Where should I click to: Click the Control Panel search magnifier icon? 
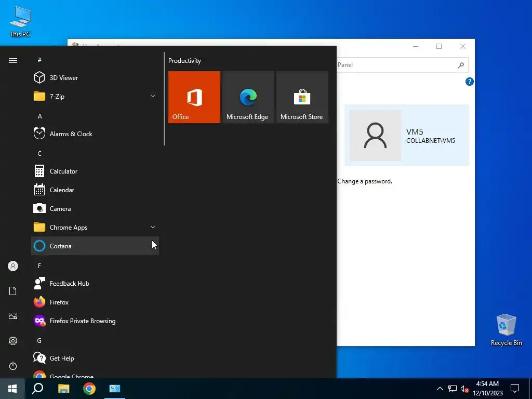tap(461, 65)
